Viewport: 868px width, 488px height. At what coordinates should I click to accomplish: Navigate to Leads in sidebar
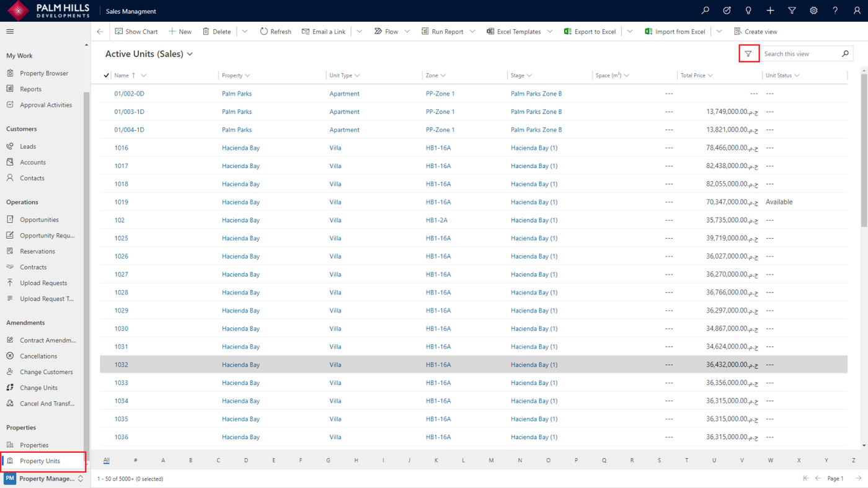pyautogui.click(x=28, y=147)
